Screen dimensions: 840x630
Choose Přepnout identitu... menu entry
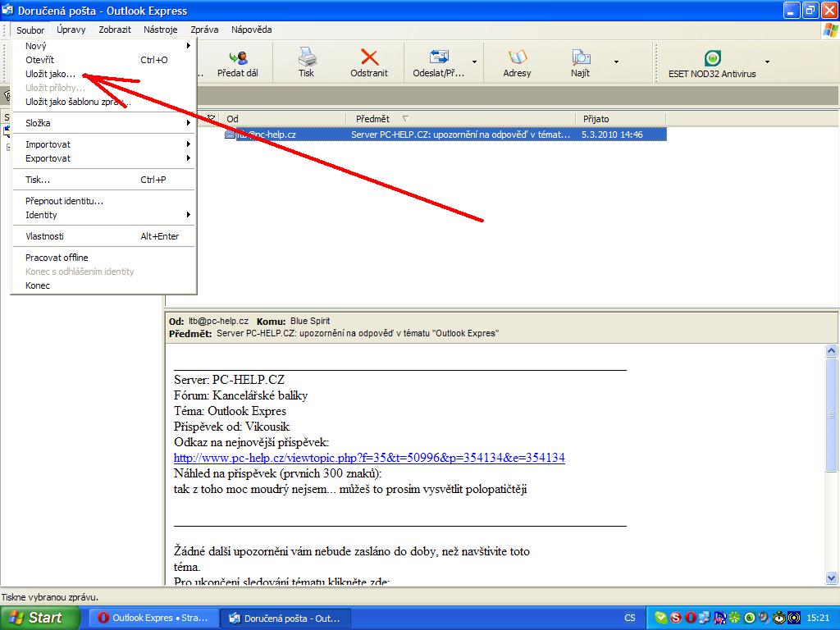(104, 202)
